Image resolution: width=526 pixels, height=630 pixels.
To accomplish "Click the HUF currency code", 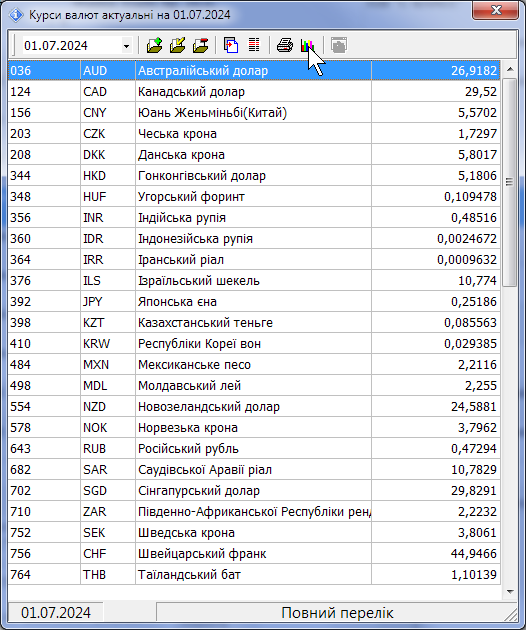I will [94, 196].
